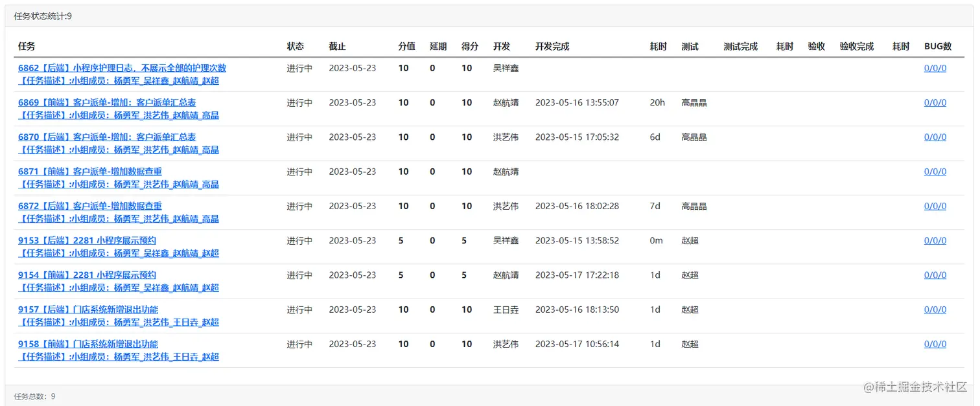The image size is (980, 406).
Task: Click 任务描述 link under task 6862
Action: [x=119, y=81]
